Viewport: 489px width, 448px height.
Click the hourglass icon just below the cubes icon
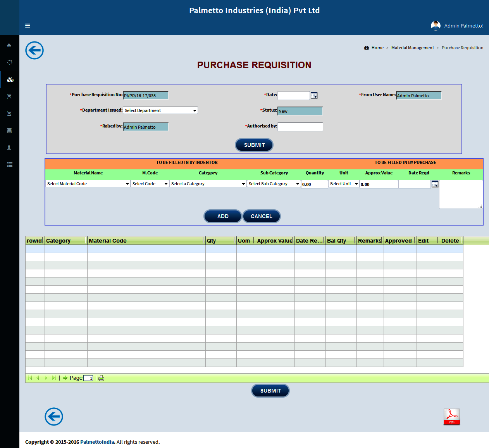[x=9, y=96]
